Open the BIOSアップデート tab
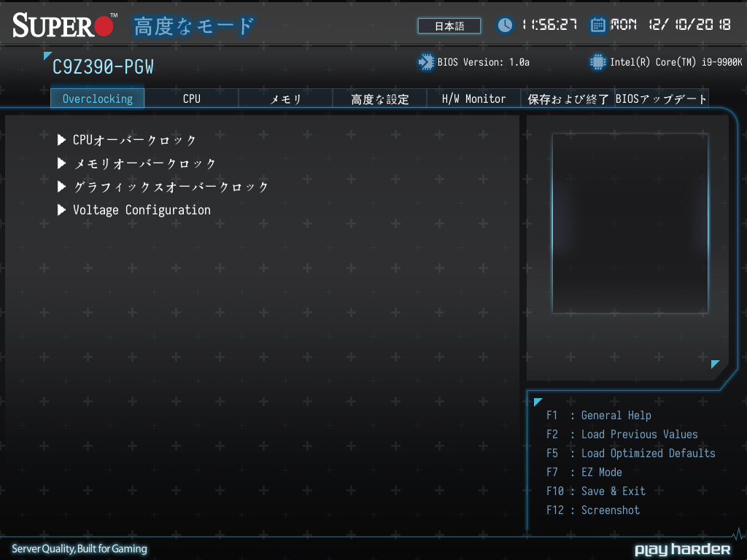The width and height of the screenshot is (747, 560). pos(661,98)
